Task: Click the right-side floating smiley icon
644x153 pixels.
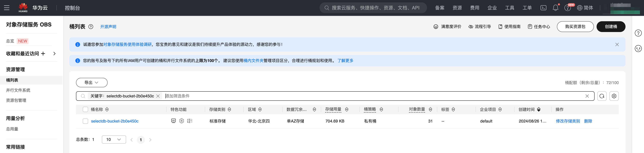Action: click(638, 49)
